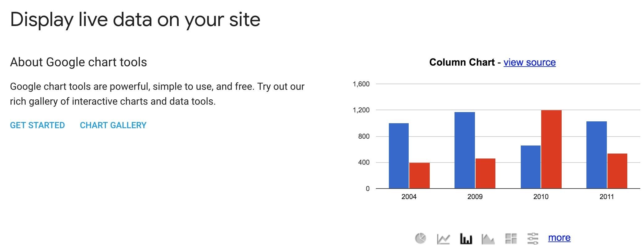Viewport: 644px width, 252px height.
Task: Click the blue bar for 2004
Action: (x=399, y=156)
